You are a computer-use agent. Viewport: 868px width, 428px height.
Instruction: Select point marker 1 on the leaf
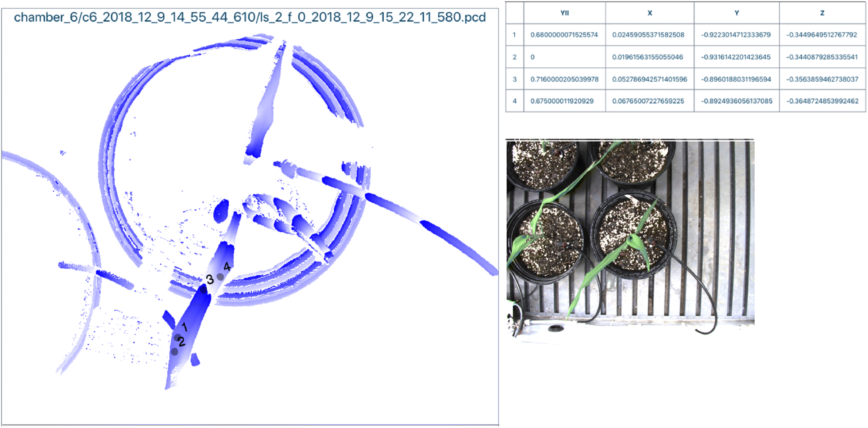(177, 337)
